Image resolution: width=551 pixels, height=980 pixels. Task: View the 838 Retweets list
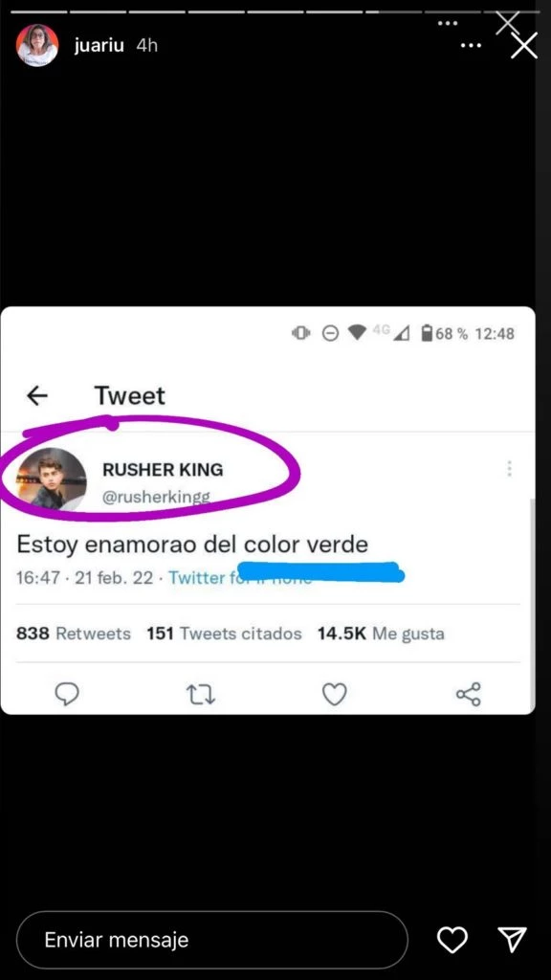click(73, 634)
